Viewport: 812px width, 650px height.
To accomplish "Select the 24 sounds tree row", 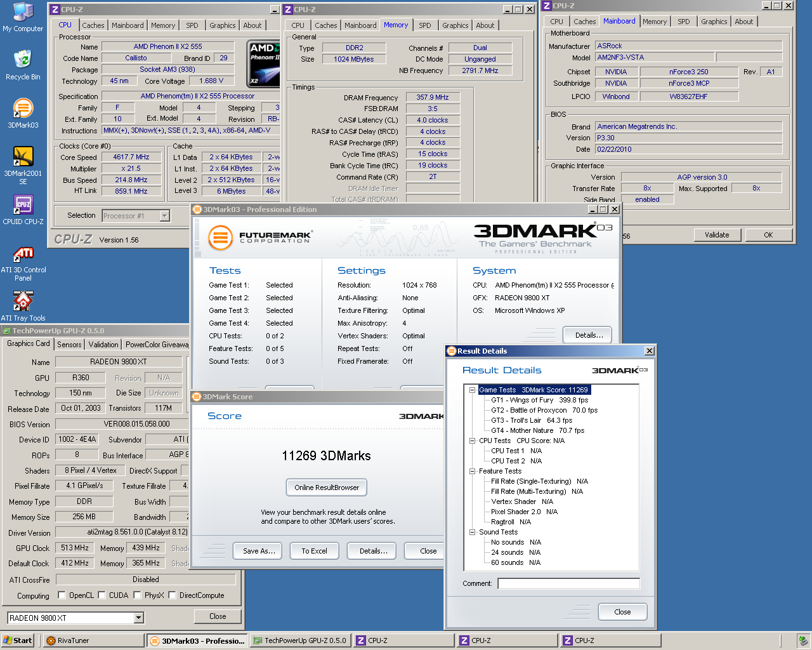I will [x=516, y=552].
